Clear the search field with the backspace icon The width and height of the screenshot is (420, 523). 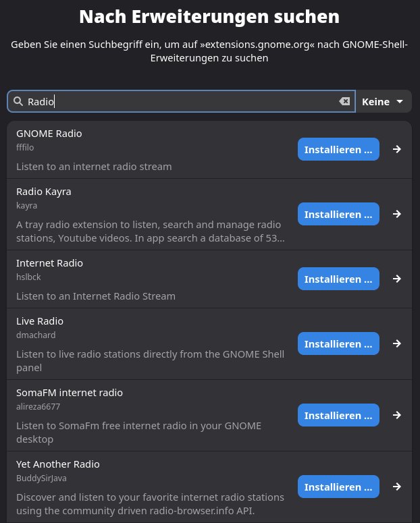[344, 101]
